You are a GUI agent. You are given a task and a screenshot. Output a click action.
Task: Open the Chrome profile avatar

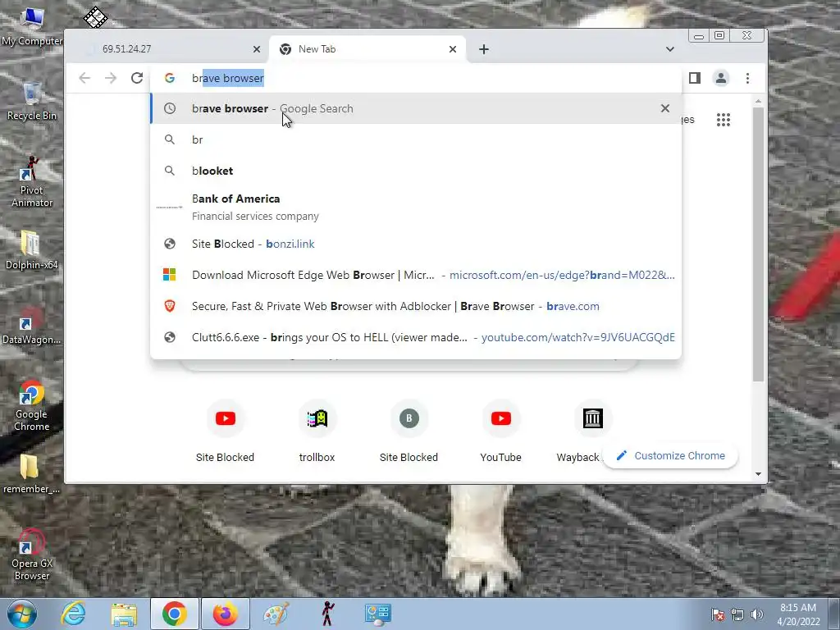pos(721,78)
